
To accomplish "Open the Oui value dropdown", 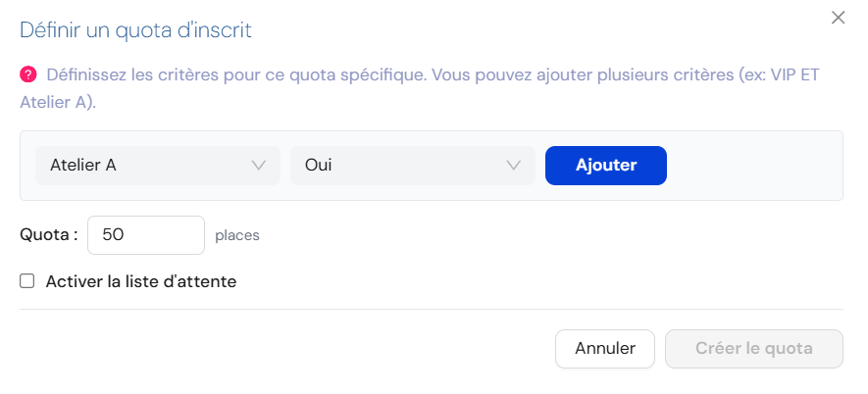I will (x=412, y=166).
